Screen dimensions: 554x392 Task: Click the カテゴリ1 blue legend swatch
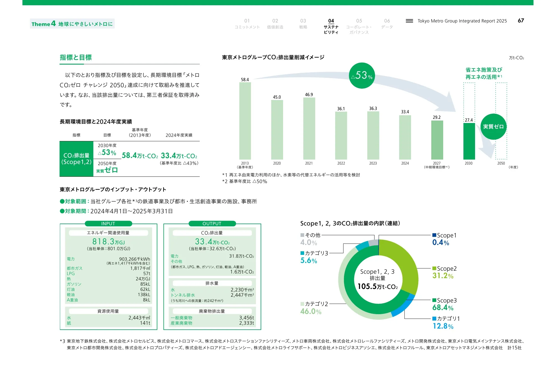click(434, 319)
